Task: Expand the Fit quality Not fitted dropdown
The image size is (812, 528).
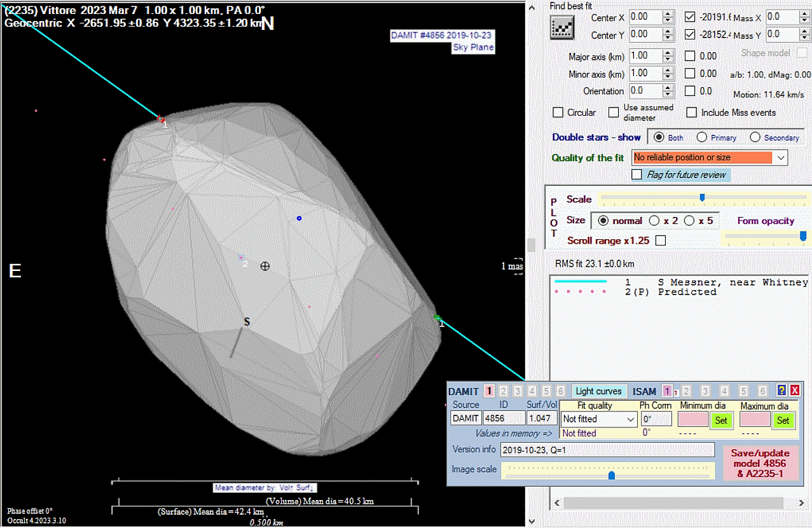Action: tap(630, 419)
